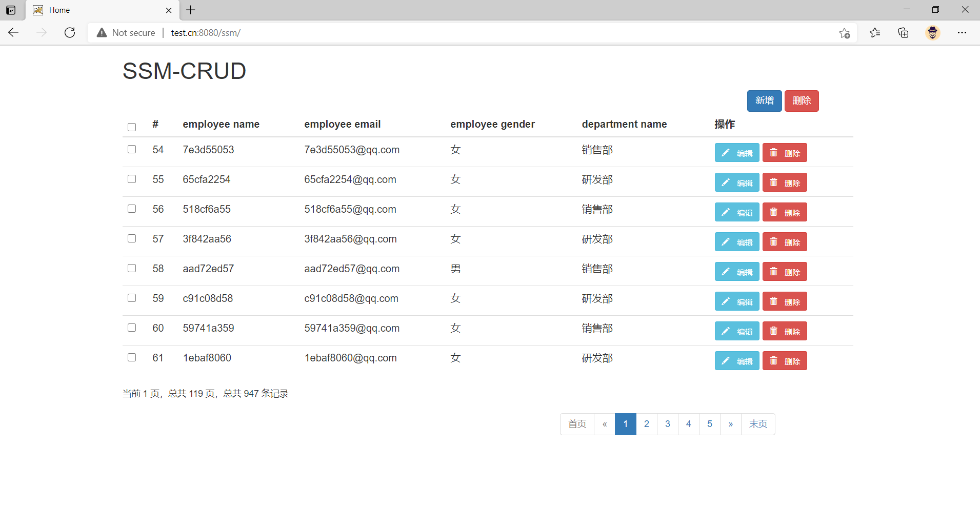This screenshot has width=980, height=528.
Task: Click the Not secure warning icon
Action: point(102,33)
